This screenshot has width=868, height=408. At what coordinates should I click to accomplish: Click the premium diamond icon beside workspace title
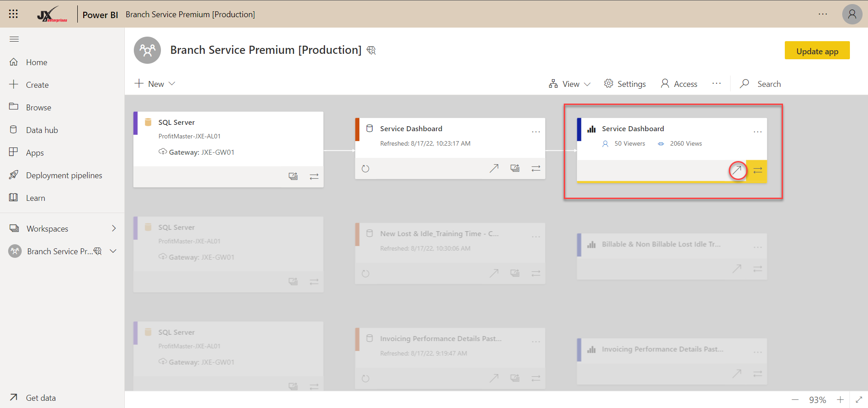371,50
